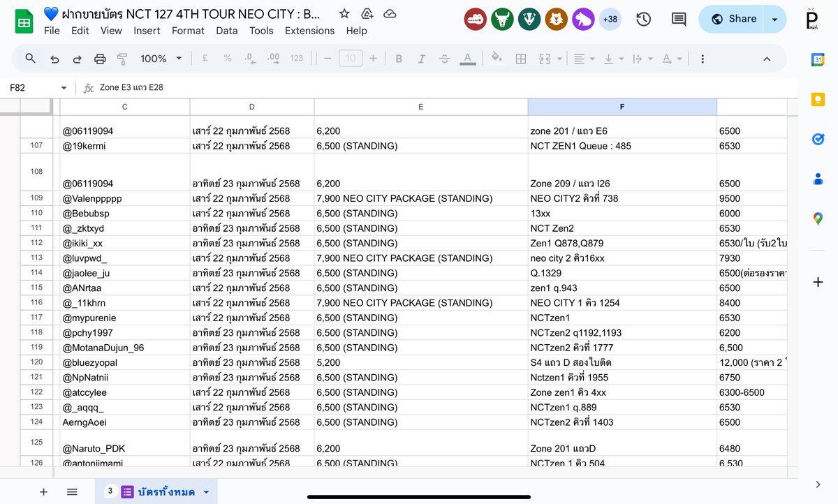
Task: Open the zoom 100% dropdown
Action: click(x=161, y=59)
